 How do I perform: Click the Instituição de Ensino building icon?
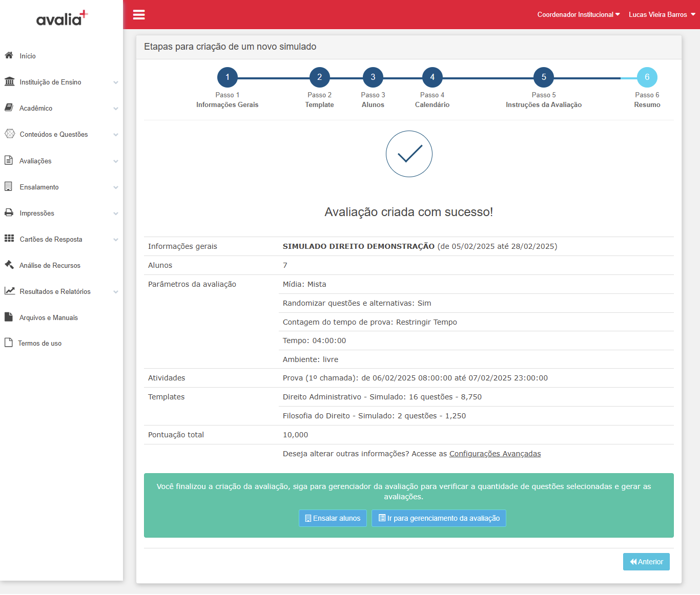click(x=9, y=81)
